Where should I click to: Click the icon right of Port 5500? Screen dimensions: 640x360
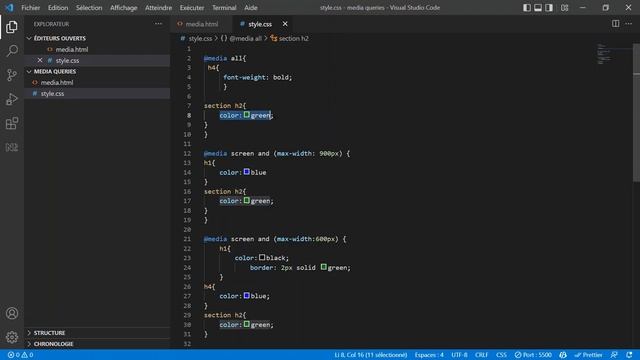click(x=563, y=355)
